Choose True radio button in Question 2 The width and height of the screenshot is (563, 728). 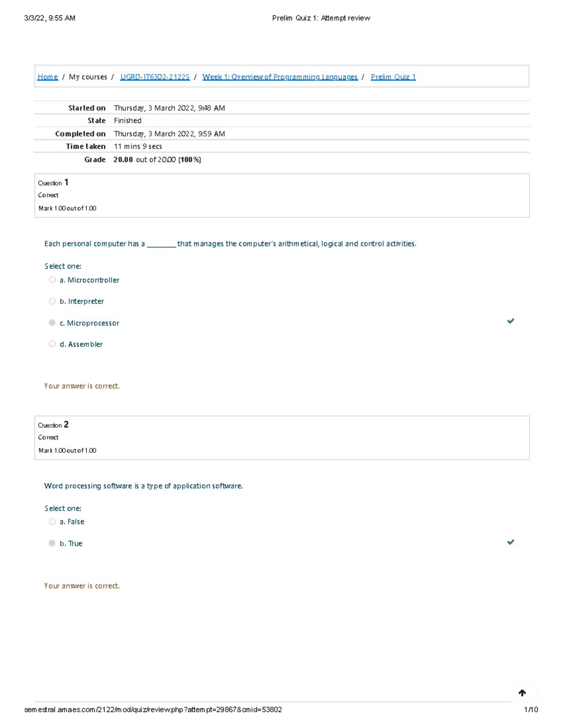click(52, 543)
